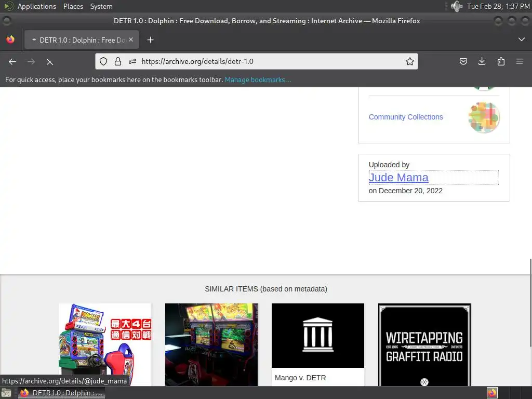The height and width of the screenshot is (399, 532).
Task: Click "SIMILAR ITEMS (based on metadata)" heading
Action: 266,289
